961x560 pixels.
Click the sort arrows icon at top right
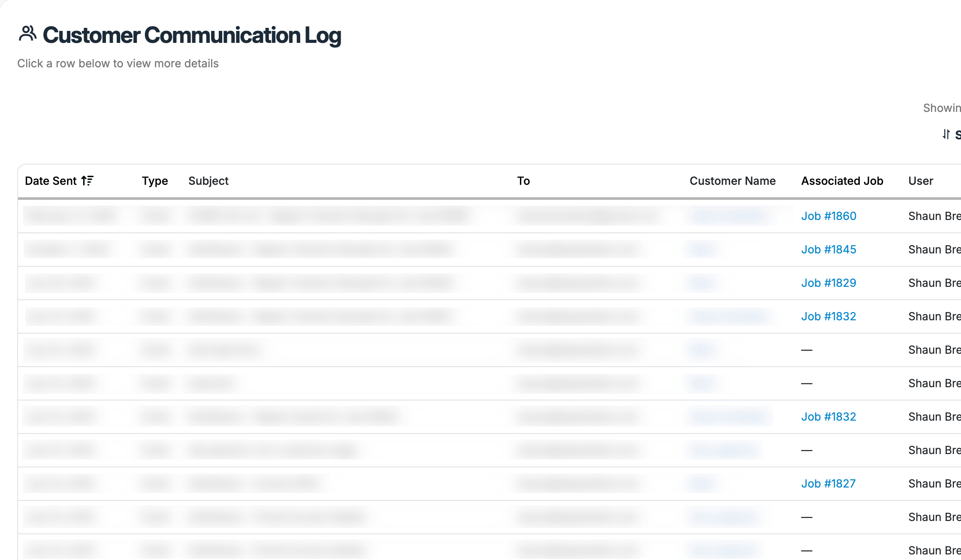pyautogui.click(x=946, y=134)
